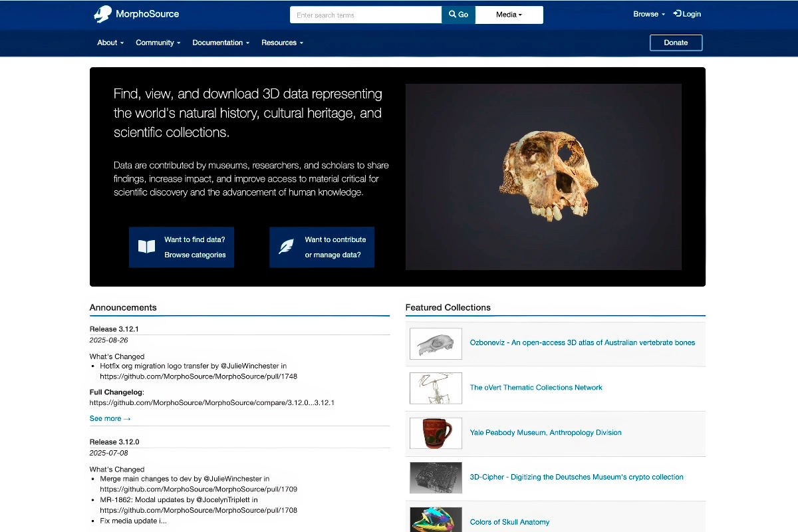Screen dimensions: 798x532
Task: Click the Announcements section heading
Action: pyautogui.click(x=123, y=308)
